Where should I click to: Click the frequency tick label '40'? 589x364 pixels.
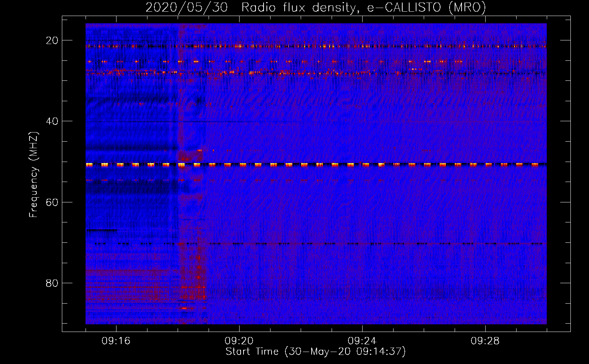point(52,121)
